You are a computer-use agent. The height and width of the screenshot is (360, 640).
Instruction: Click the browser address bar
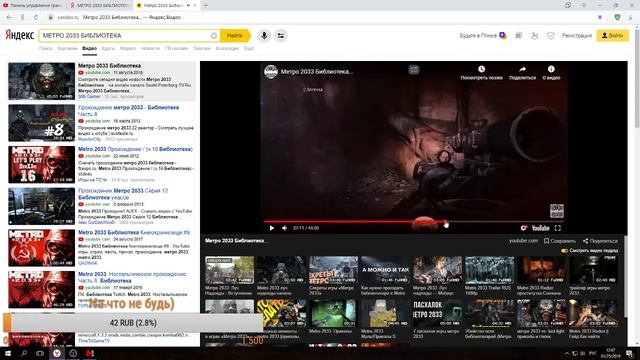coord(318,18)
